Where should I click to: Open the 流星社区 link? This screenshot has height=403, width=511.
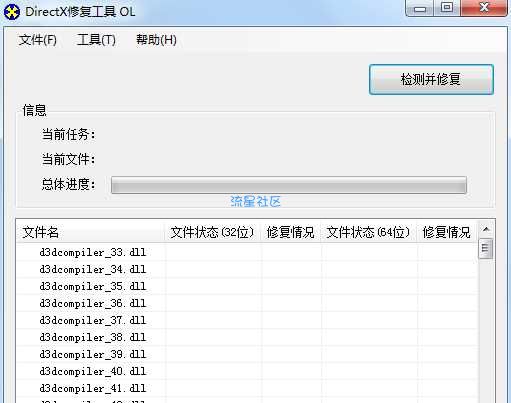tap(256, 201)
